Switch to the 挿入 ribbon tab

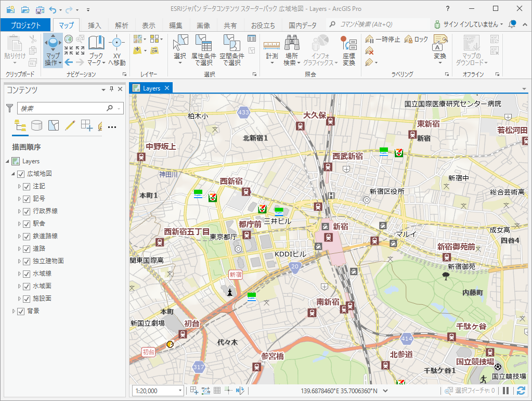(94, 25)
